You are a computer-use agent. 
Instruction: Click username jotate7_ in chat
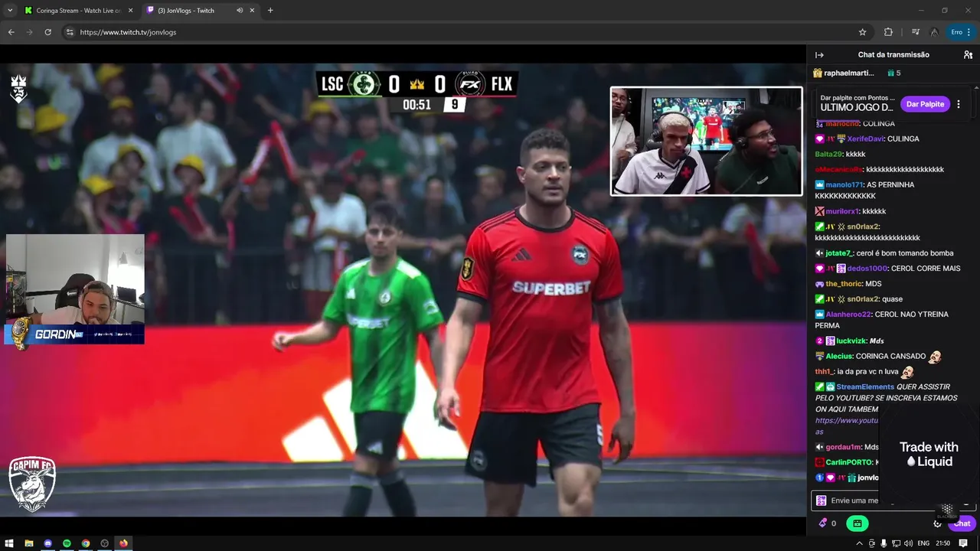point(839,253)
